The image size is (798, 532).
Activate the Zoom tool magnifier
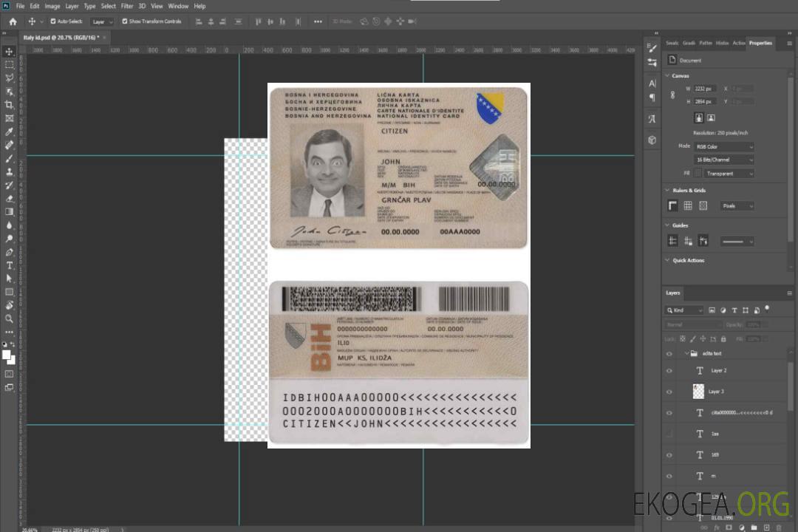click(x=9, y=319)
